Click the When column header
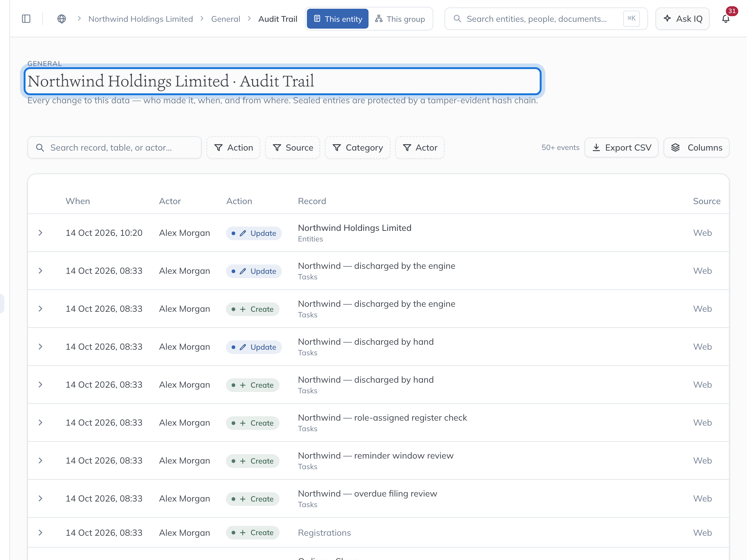Viewport: 747px width, 560px height. 78,201
